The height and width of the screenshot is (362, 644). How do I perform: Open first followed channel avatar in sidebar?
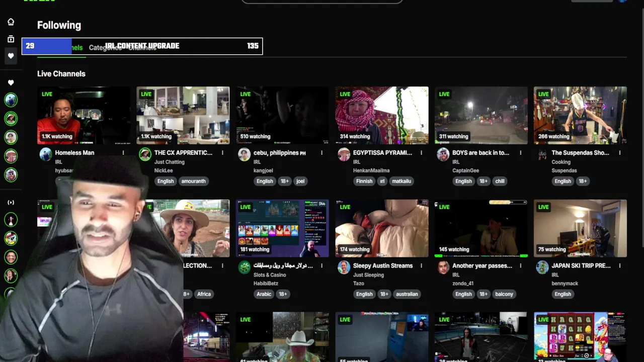[11, 100]
